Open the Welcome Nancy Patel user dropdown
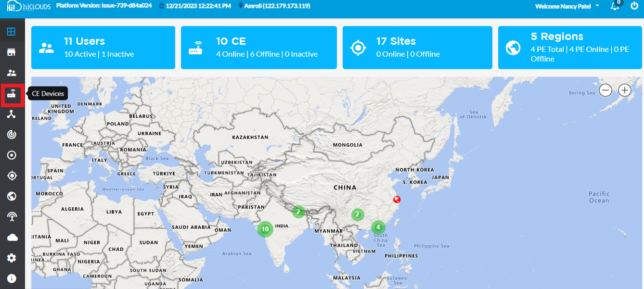 pos(567,6)
